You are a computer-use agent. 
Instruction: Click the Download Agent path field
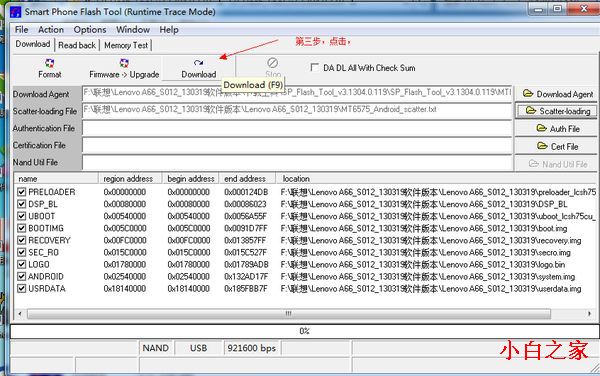tap(297, 94)
